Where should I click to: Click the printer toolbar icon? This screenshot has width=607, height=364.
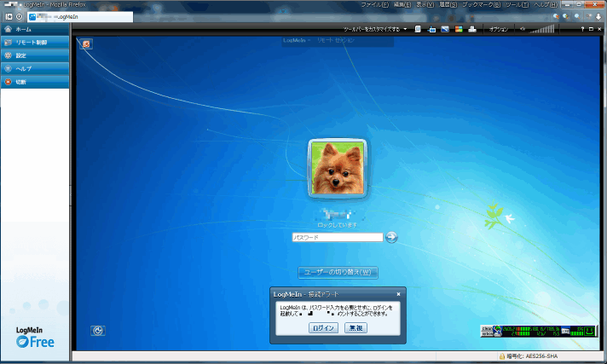pos(472,29)
